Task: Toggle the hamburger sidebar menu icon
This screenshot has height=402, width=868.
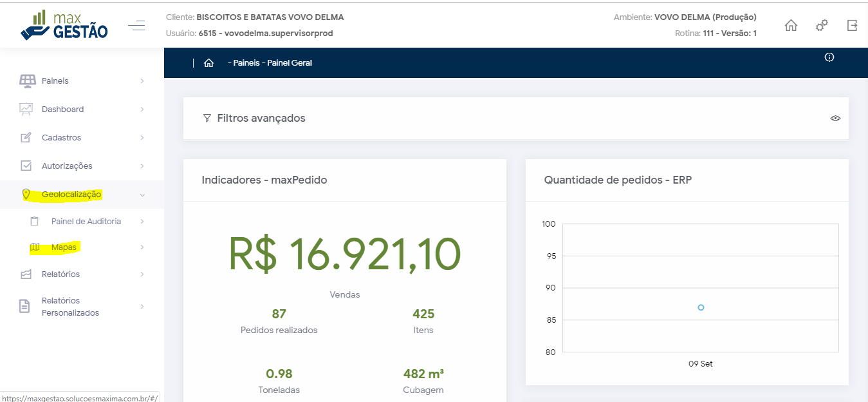Action: tap(136, 26)
